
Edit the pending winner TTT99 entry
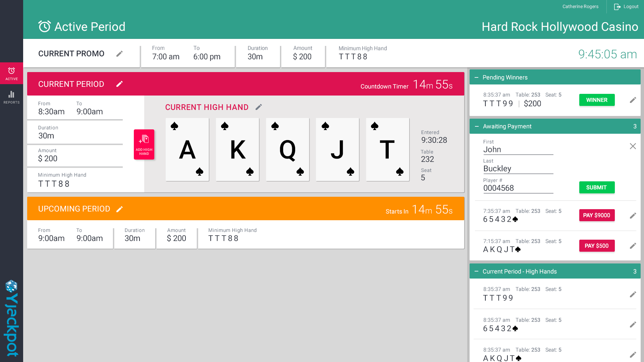(633, 100)
